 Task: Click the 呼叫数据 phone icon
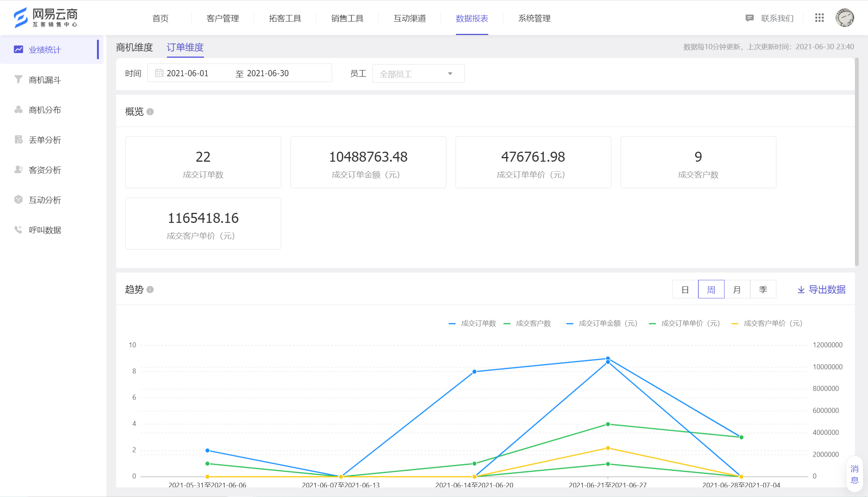tap(18, 229)
